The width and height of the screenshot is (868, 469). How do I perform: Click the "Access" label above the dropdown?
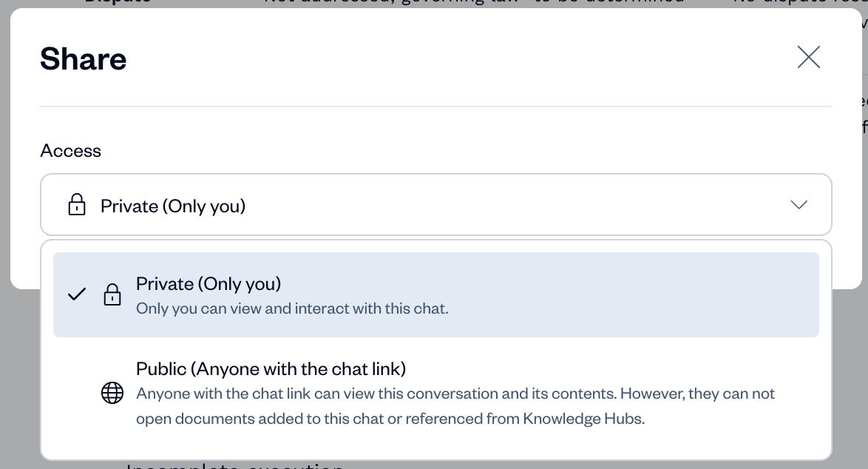pos(70,151)
